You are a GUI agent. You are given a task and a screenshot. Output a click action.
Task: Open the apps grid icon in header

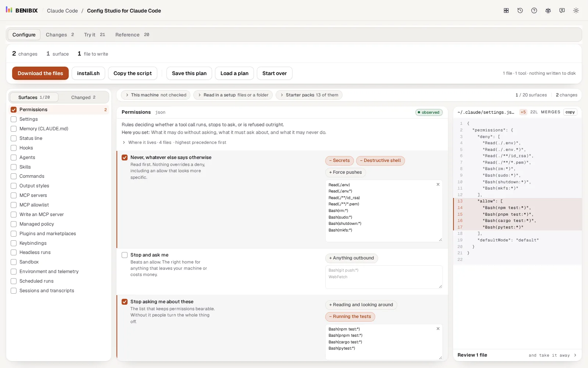tap(506, 11)
